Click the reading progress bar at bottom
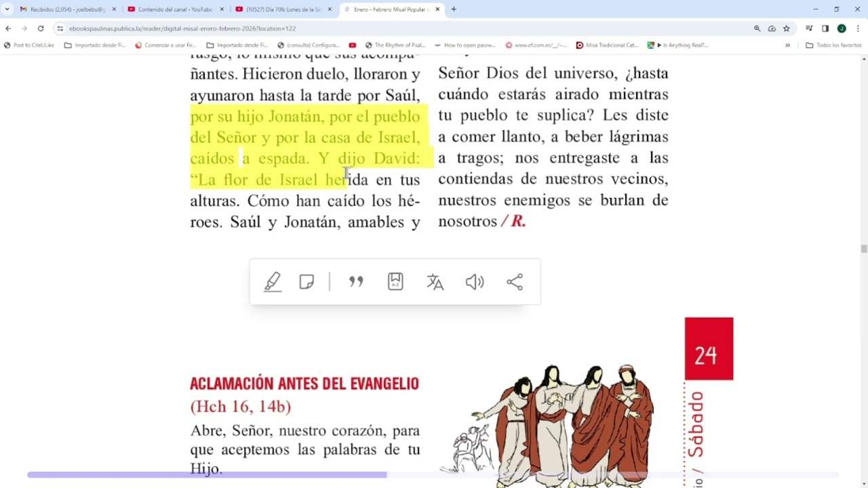Viewport: 868px width, 488px height. point(433,475)
